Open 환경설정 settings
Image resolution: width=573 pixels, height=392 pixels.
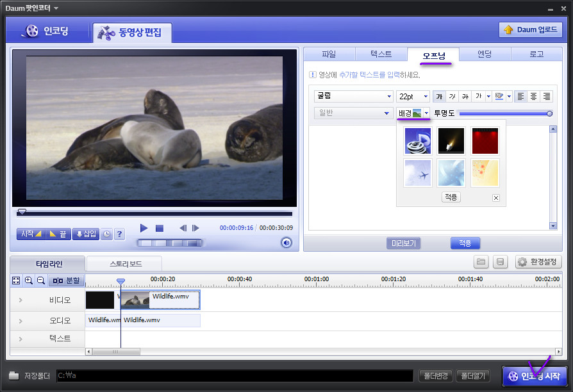(x=538, y=261)
